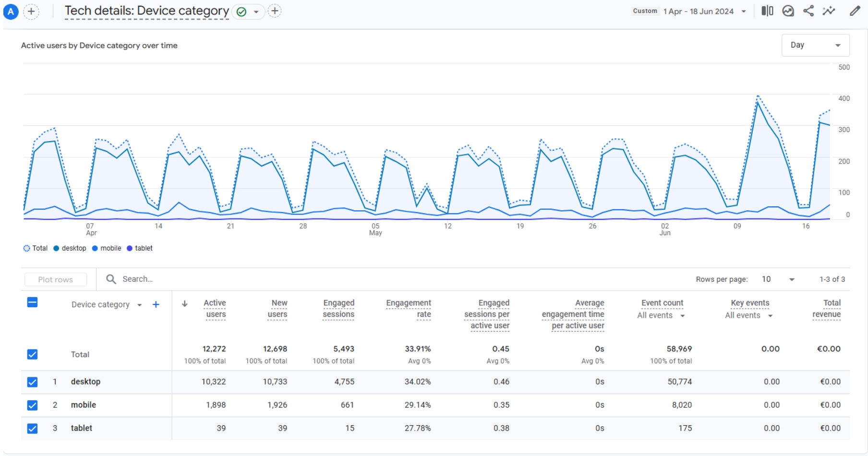Click the tablet row label
Viewport: 868px width, 456px height.
(x=82, y=428)
